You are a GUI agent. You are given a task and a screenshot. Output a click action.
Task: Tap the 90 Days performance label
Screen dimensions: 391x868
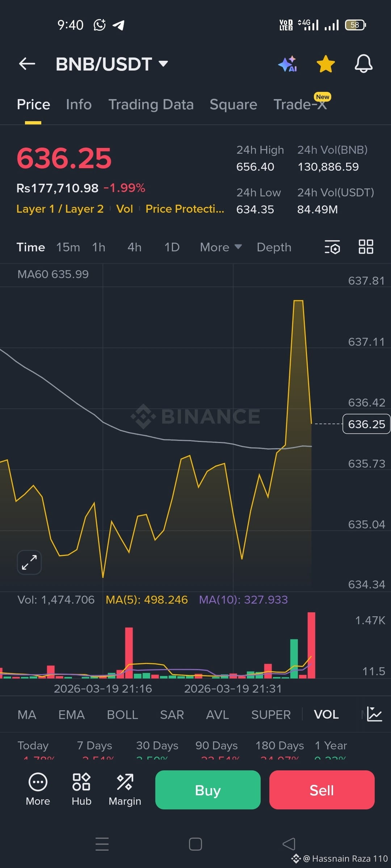tap(216, 745)
